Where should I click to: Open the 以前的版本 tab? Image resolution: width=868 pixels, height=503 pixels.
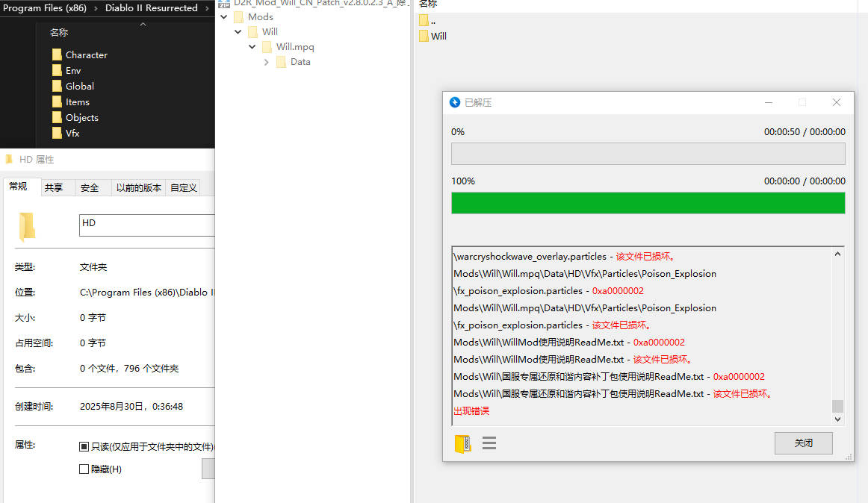[138, 187]
